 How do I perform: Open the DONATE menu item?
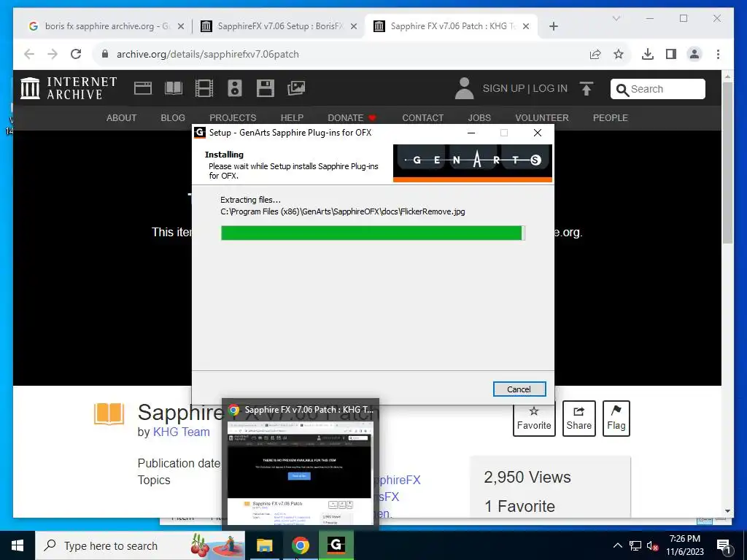[x=352, y=117]
